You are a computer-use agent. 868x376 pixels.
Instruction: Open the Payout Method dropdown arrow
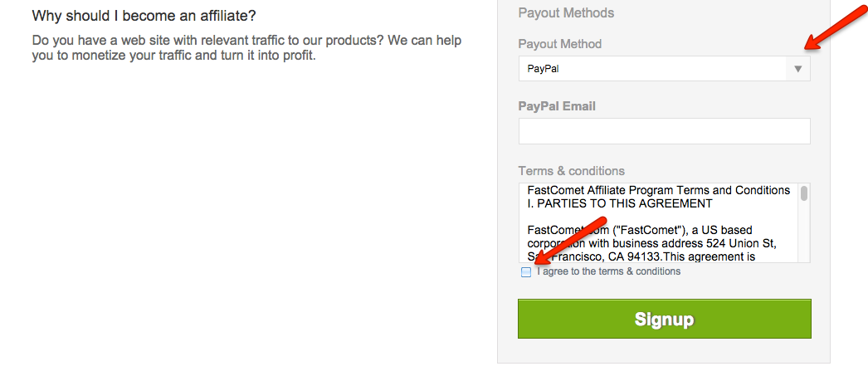[797, 69]
